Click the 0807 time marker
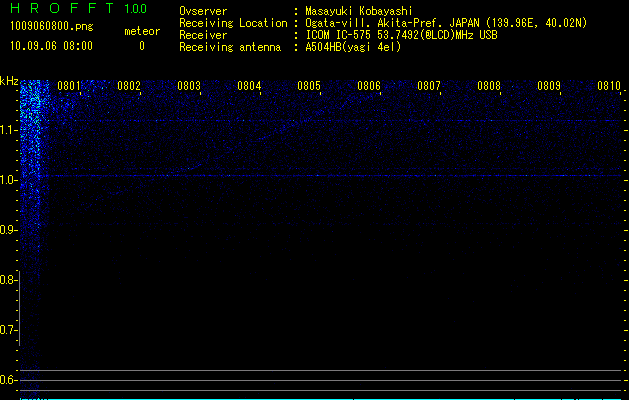629x400 pixels. point(429,86)
